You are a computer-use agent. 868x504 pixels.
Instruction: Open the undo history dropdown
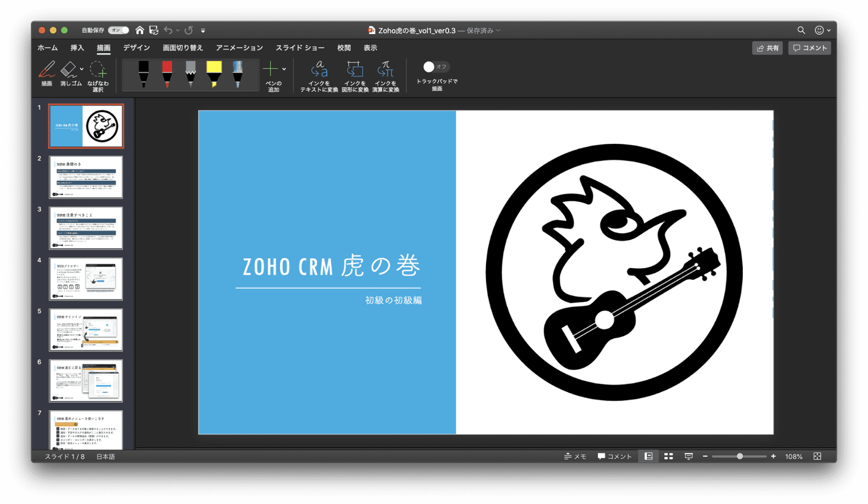pyautogui.click(x=177, y=31)
